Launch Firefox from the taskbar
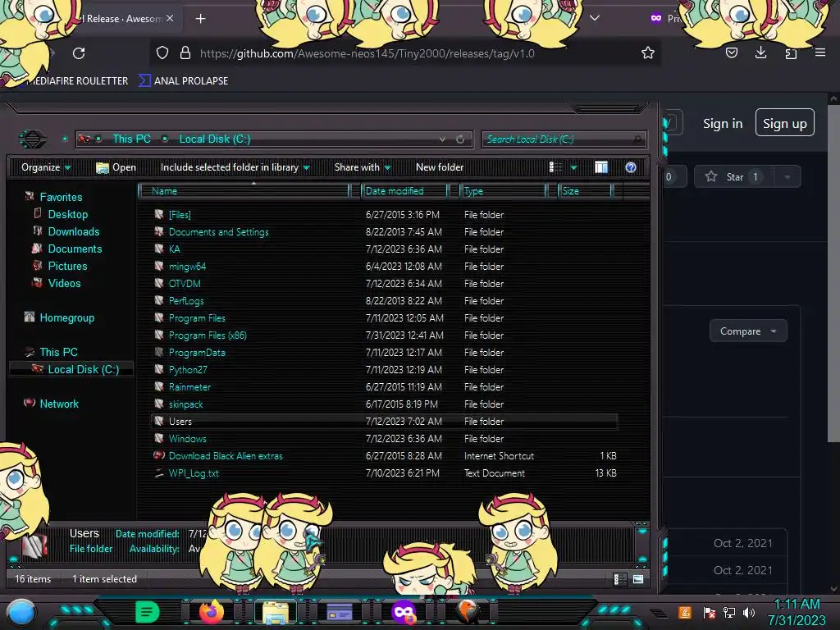Image resolution: width=840 pixels, height=630 pixels. 212,611
